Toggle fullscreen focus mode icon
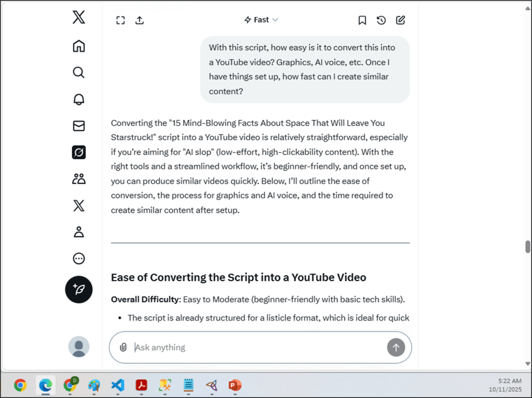Viewport: 532px width, 398px height. (121, 20)
